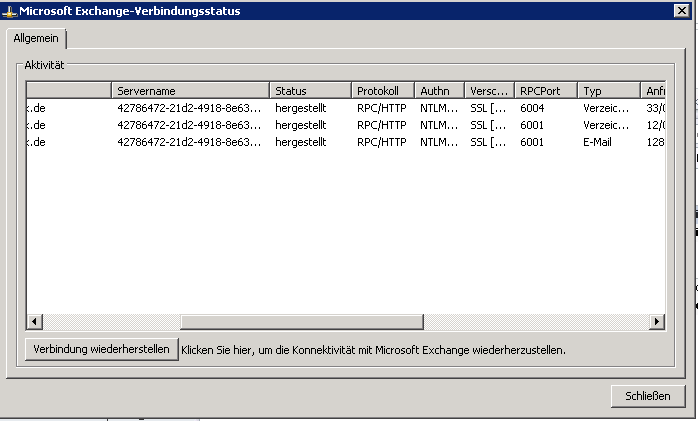Sort by the Servername column header
This screenshot has width=698, height=421.
191,91
